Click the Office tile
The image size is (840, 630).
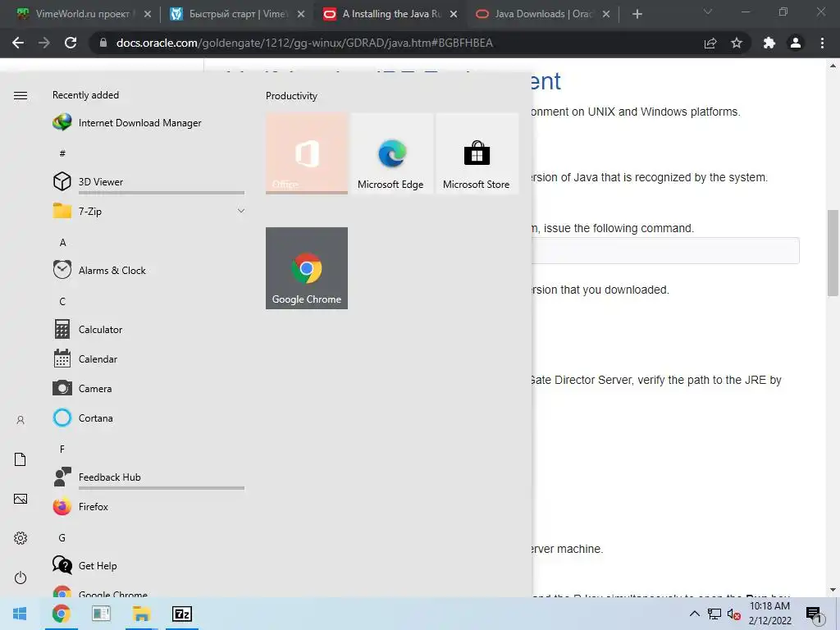[307, 153]
